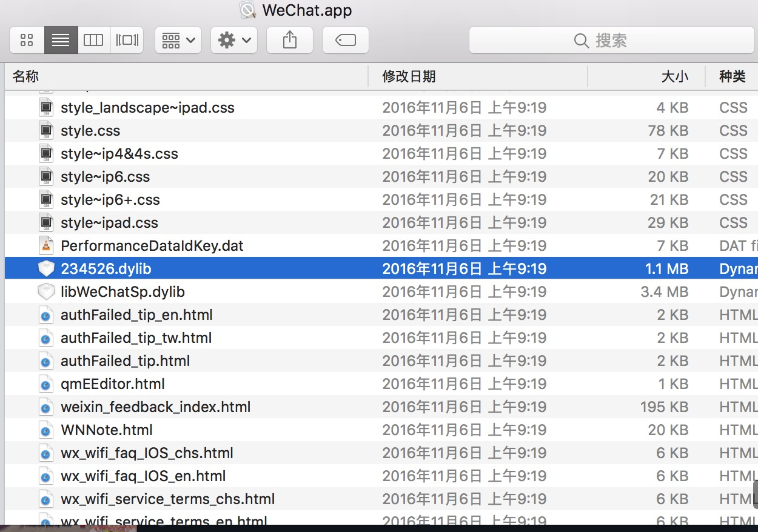Click Safari icon of wx_wifi_faq_IOS_en.html

click(x=45, y=477)
